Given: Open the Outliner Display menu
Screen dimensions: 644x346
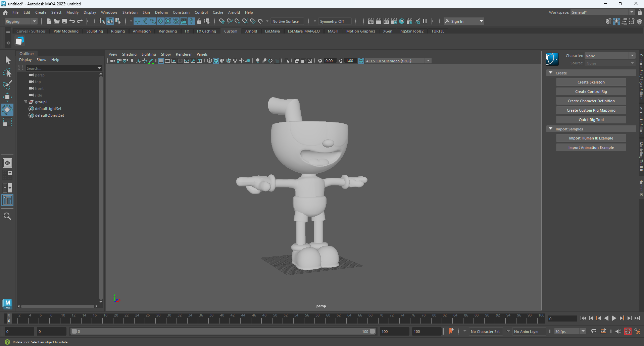Looking at the screenshot, I should [25, 60].
